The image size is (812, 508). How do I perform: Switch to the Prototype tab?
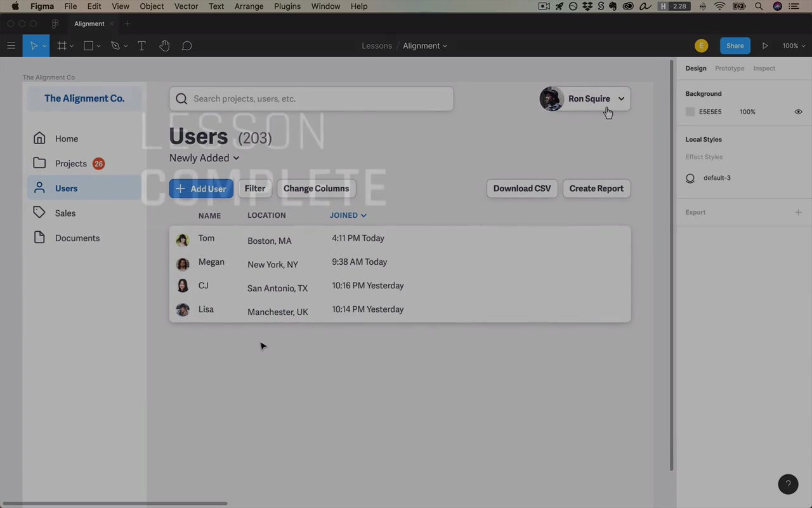point(730,68)
